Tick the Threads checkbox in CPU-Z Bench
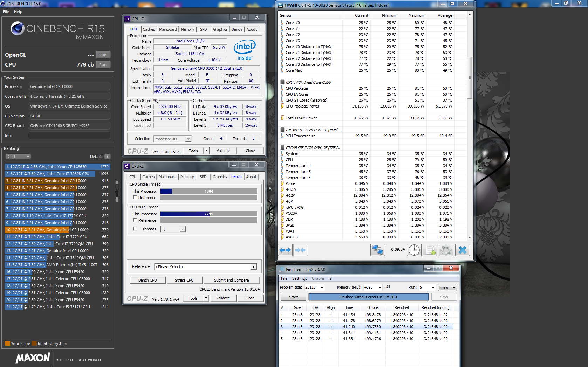 pyautogui.click(x=135, y=229)
